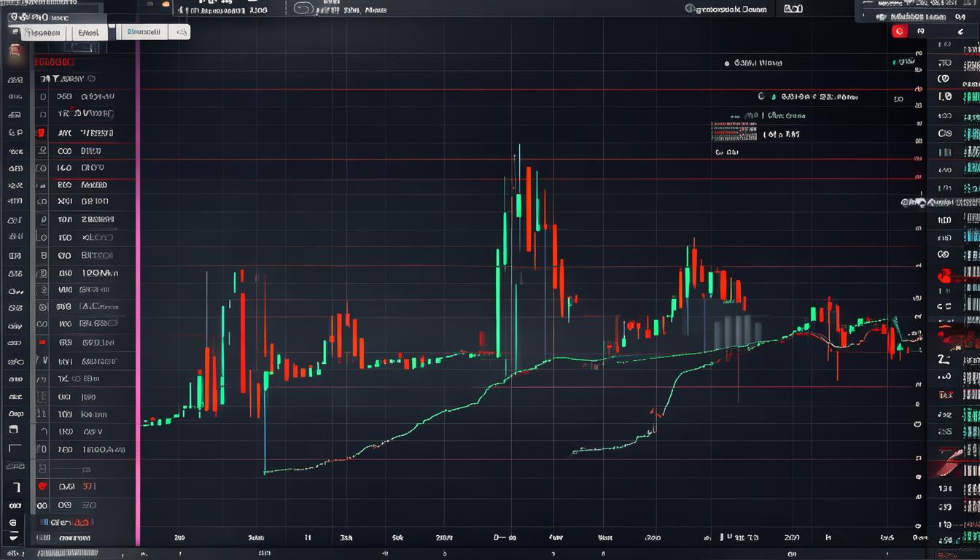Click the last icon segment of white toolbar
Viewport: 980px width, 560px height.
[x=181, y=32]
